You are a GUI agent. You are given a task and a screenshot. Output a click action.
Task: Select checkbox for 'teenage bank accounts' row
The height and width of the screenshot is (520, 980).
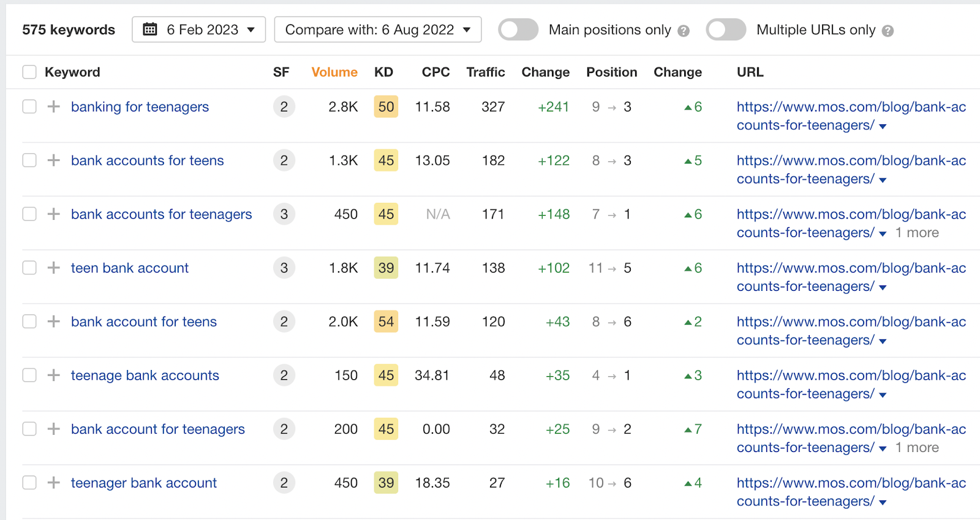pos(29,375)
